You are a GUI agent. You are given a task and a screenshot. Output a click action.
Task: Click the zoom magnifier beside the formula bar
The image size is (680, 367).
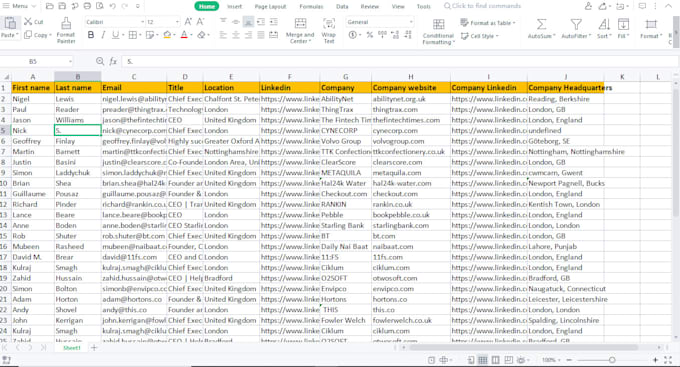pos(100,62)
